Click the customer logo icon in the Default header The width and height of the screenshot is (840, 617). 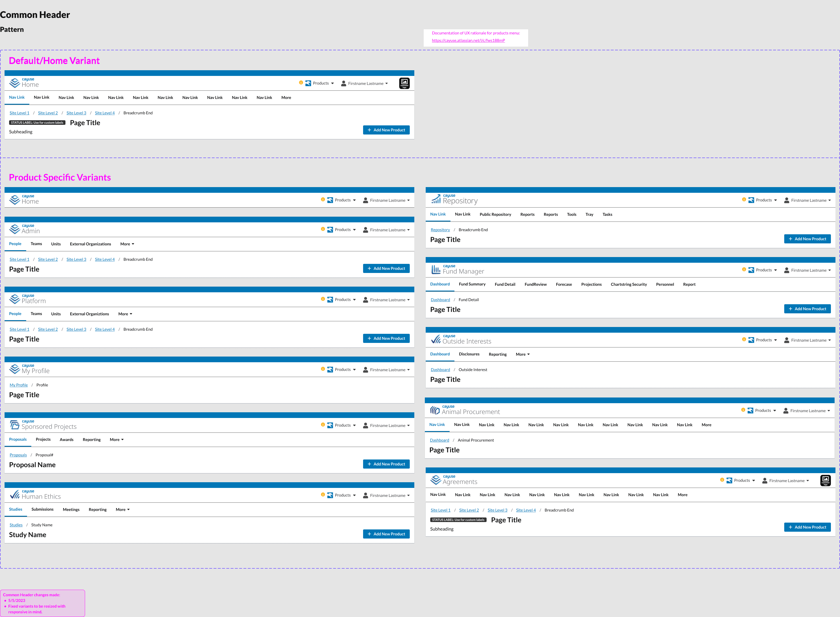(x=404, y=83)
